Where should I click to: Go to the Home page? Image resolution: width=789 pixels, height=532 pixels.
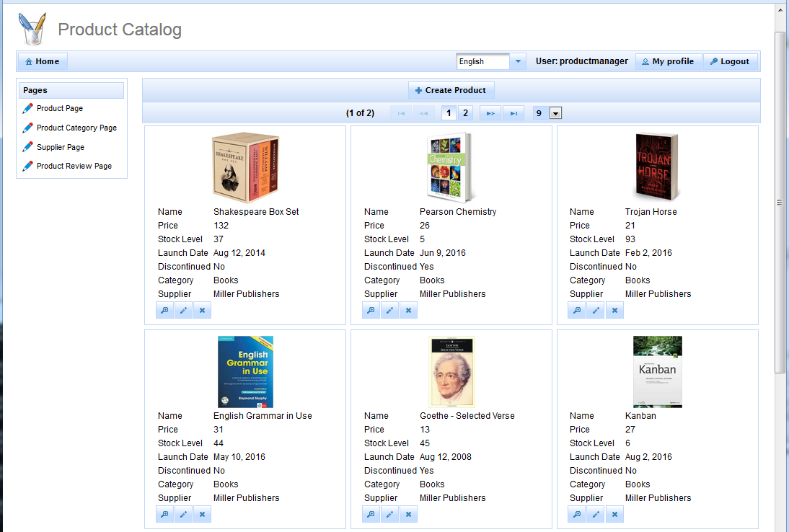point(43,62)
